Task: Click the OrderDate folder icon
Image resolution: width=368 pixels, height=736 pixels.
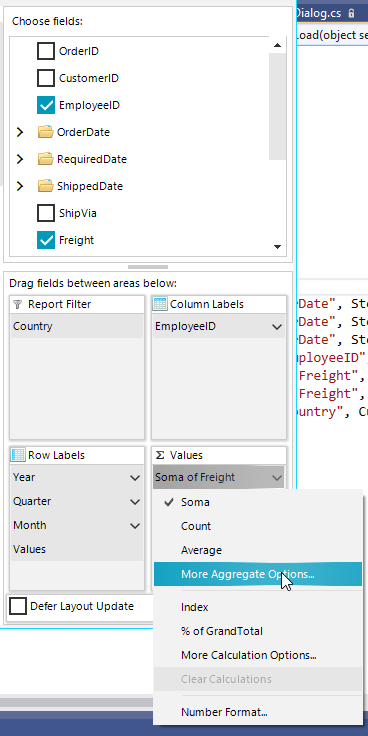Action: click(46, 132)
